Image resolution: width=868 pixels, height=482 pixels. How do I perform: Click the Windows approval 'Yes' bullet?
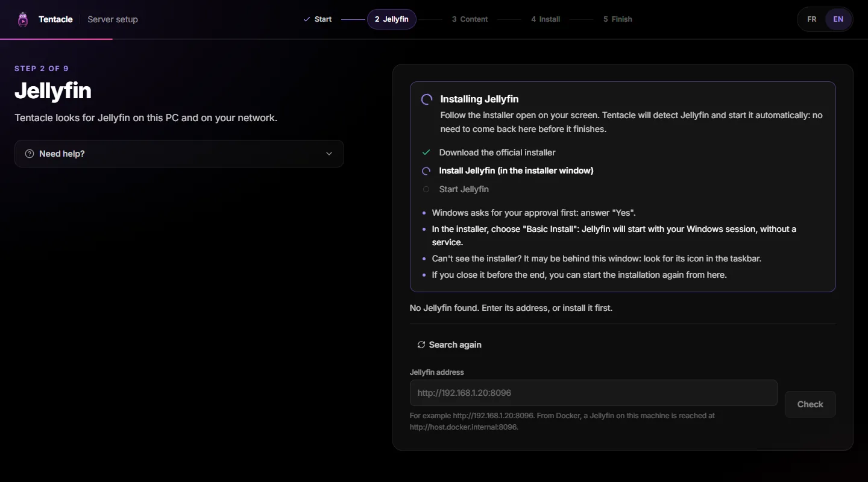pos(534,213)
